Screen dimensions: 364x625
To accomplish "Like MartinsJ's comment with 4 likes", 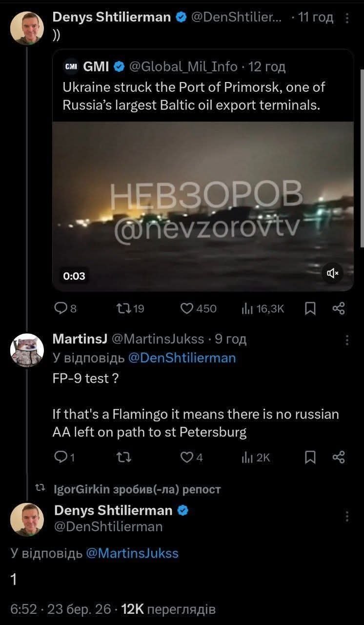I will 187,457.
